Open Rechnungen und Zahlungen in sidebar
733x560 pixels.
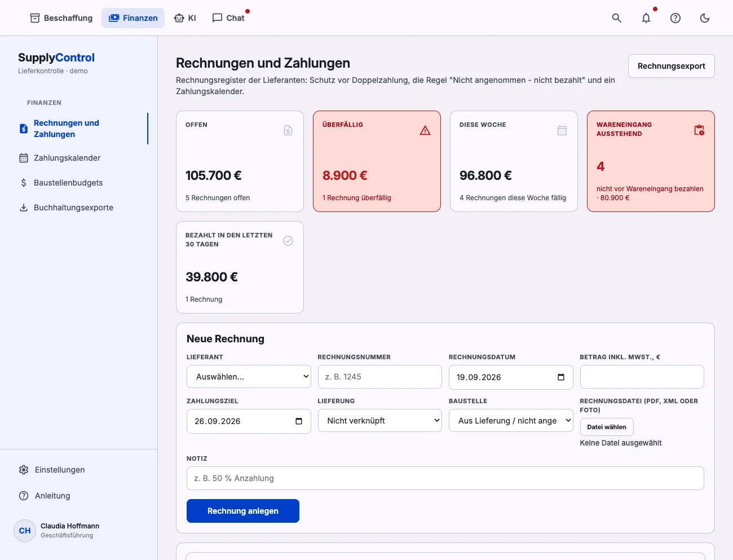click(x=79, y=129)
